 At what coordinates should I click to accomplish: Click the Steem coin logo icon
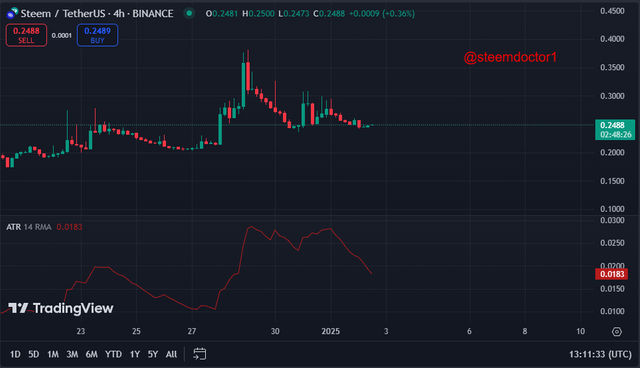click(x=12, y=13)
